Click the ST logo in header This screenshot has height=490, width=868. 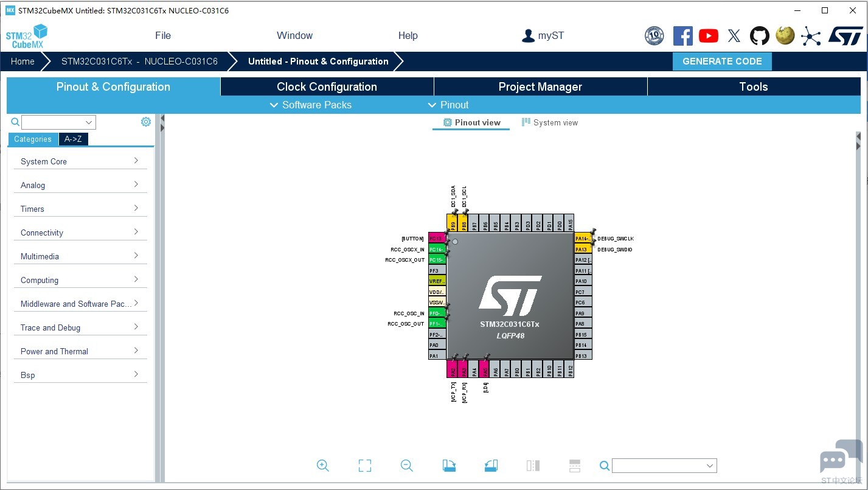click(x=845, y=35)
